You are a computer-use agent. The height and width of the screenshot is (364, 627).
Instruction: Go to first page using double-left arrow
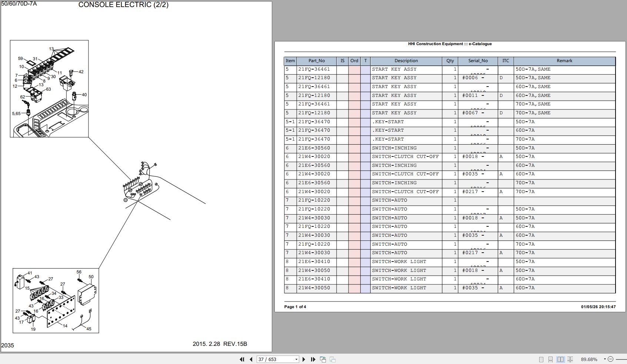tap(242, 359)
